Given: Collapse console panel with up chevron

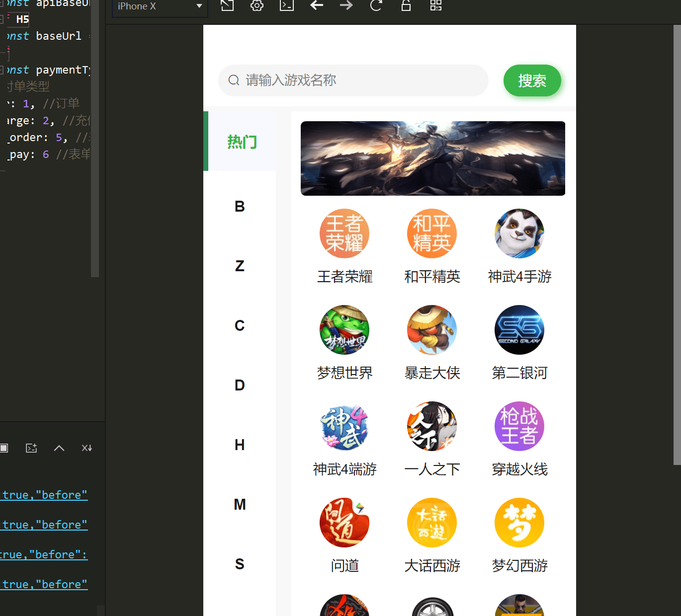Looking at the screenshot, I should tap(59, 448).
